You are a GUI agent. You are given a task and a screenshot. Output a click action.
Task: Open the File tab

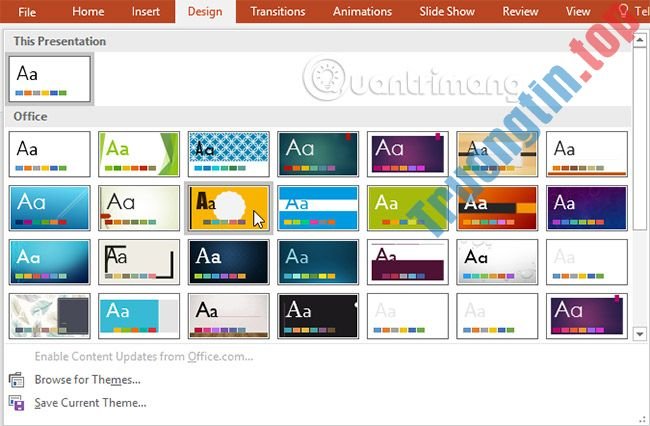pyautogui.click(x=27, y=12)
